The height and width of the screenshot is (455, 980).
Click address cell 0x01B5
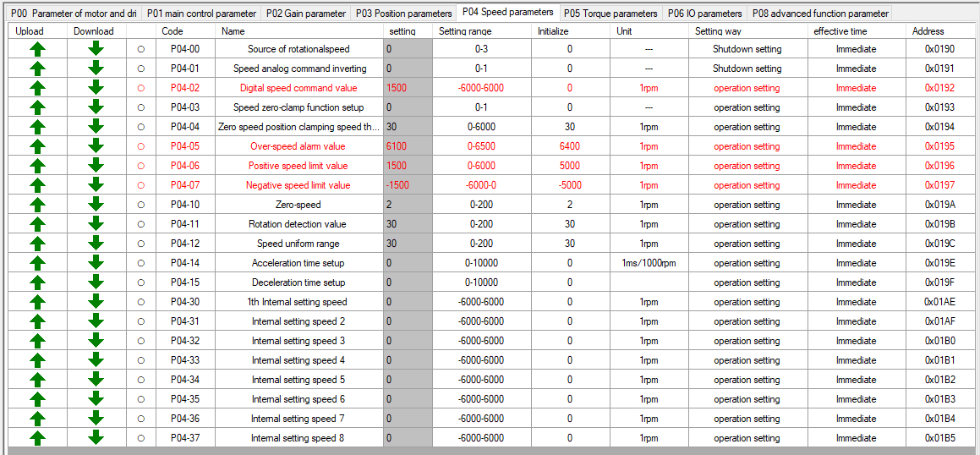940,437
